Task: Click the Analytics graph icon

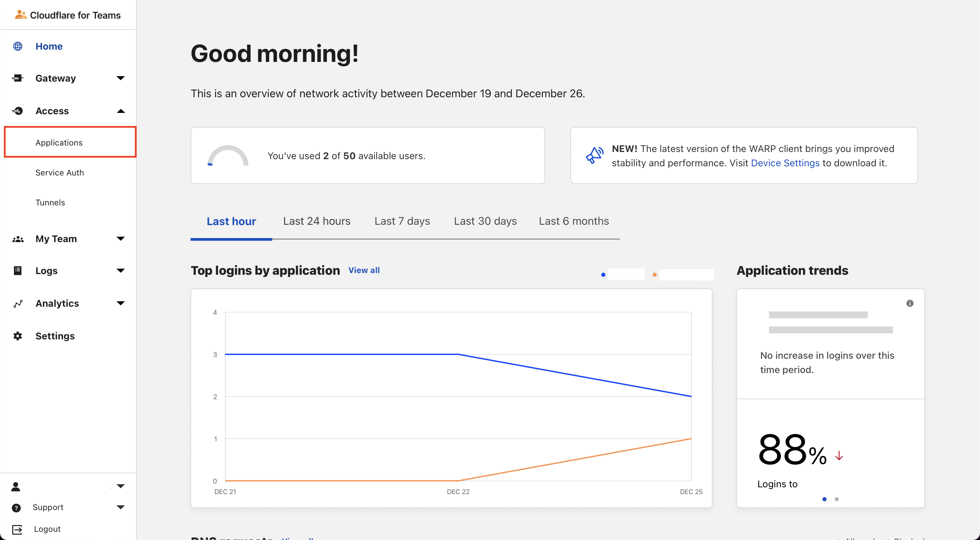Action: [17, 303]
